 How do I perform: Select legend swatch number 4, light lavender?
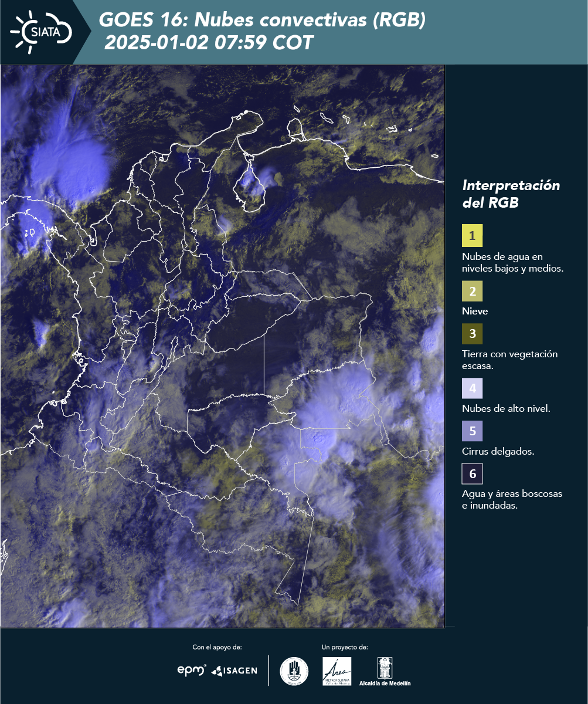(x=472, y=388)
